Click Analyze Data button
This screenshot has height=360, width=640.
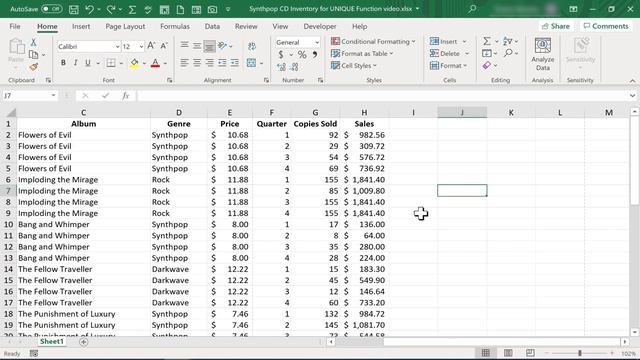pyautogui.click(x=542, y=54)
